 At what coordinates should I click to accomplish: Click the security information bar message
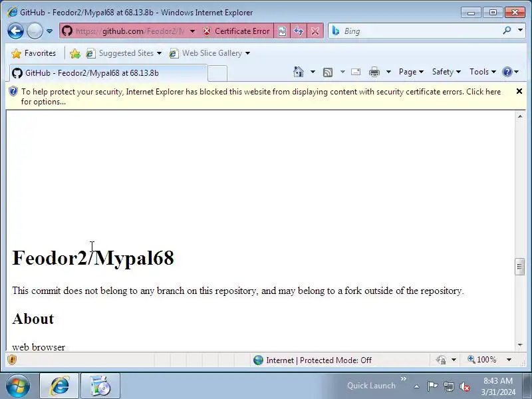coord(261,96)
